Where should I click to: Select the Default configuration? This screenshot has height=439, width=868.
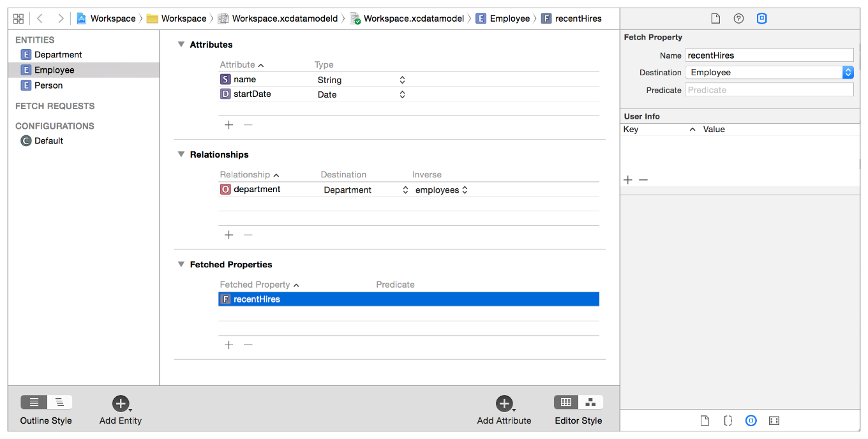coord(49,141)
